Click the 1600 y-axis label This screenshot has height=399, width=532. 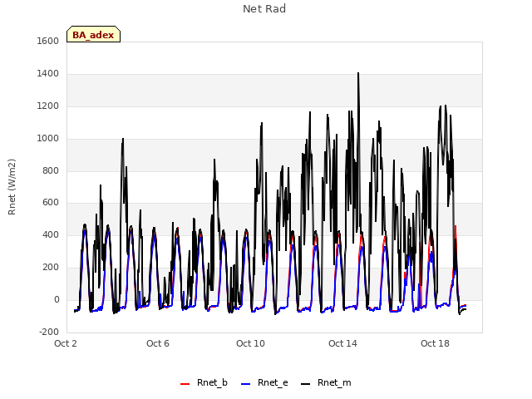[x=48, y=42]
